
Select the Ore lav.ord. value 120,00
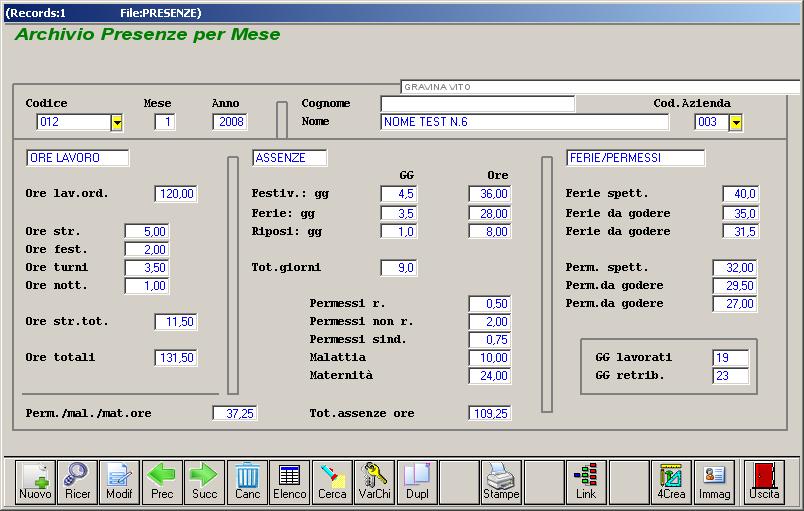pyautogui.click(x=176, y=194)
